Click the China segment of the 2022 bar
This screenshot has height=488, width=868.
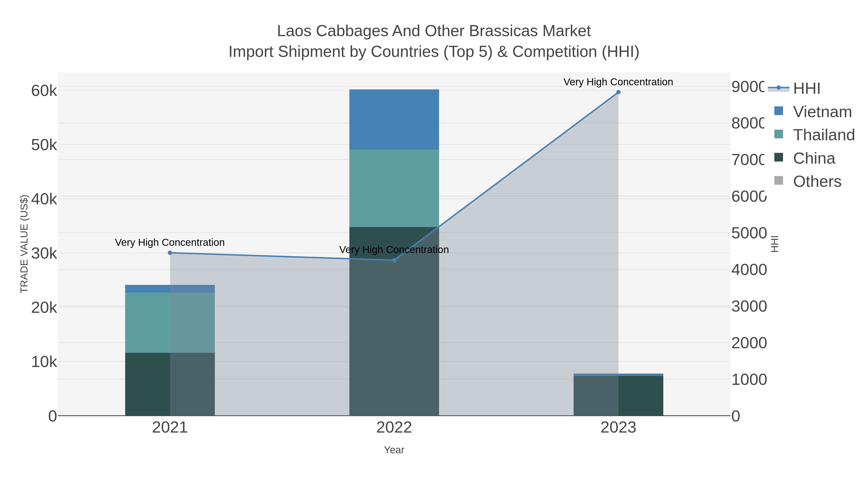[394, 321]
